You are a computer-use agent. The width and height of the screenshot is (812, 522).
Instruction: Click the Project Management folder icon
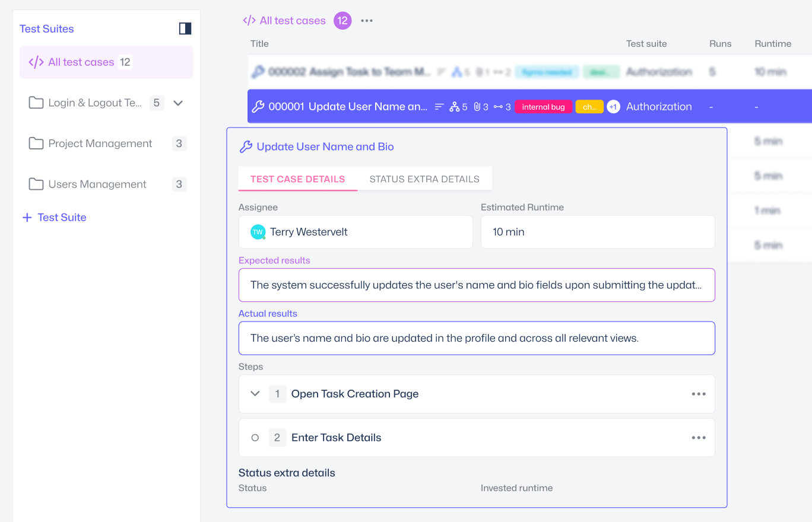36,144
